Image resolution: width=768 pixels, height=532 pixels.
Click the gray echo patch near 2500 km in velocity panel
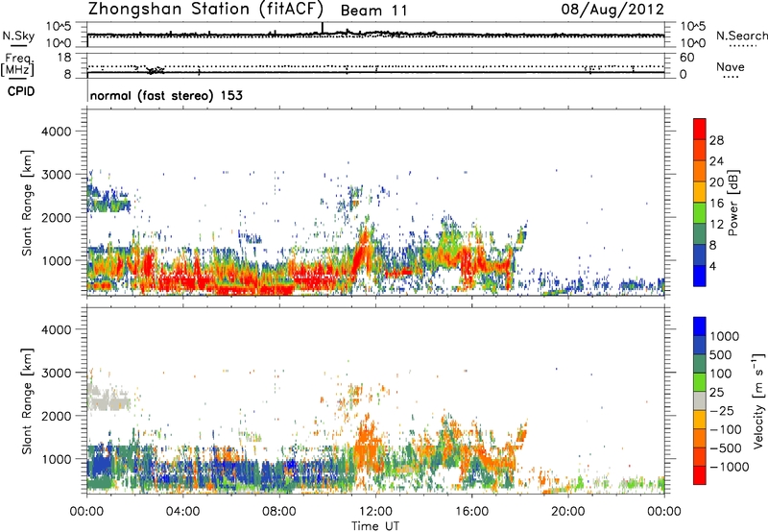(108, 398)
